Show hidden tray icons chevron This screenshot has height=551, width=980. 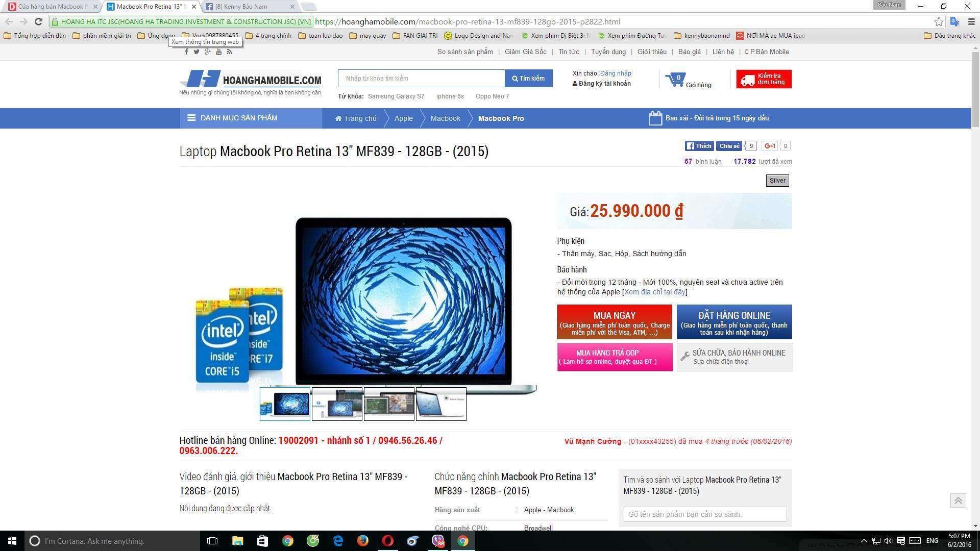tap(864, 541)
